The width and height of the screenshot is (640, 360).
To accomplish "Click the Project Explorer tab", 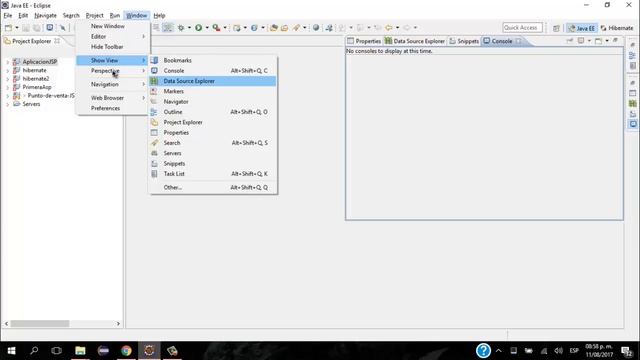I will 32,41.
